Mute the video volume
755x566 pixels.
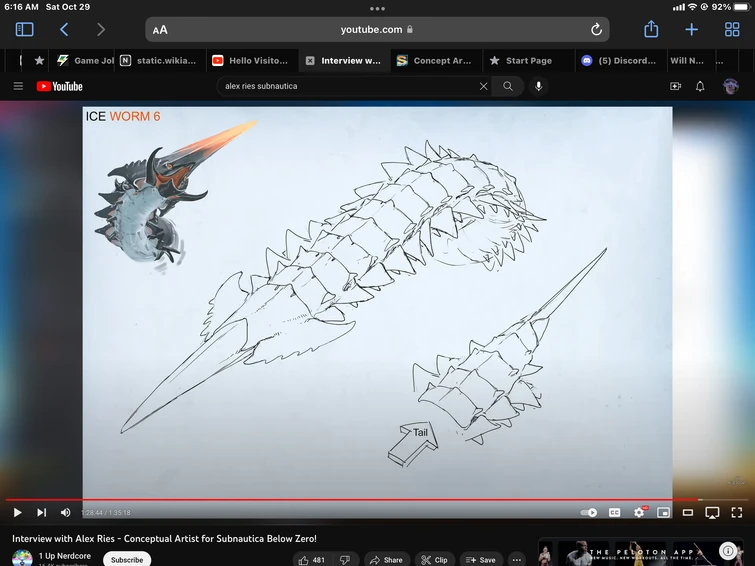coord(65,513)
